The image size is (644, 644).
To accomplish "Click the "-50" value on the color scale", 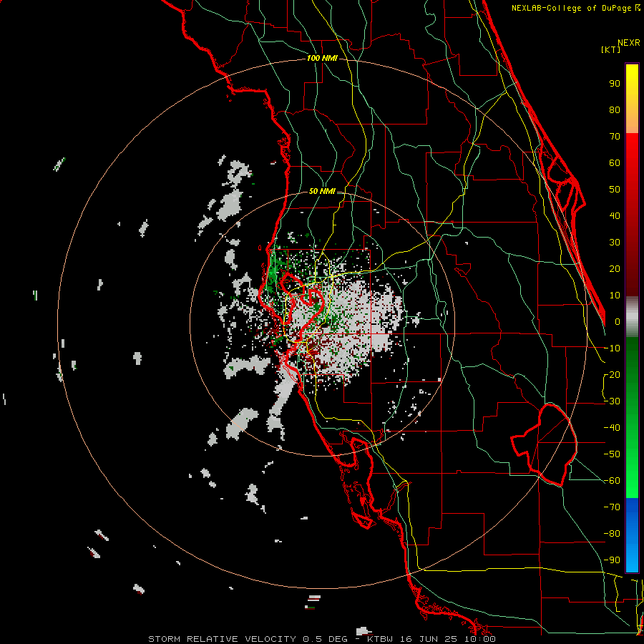I will (612, 454).
